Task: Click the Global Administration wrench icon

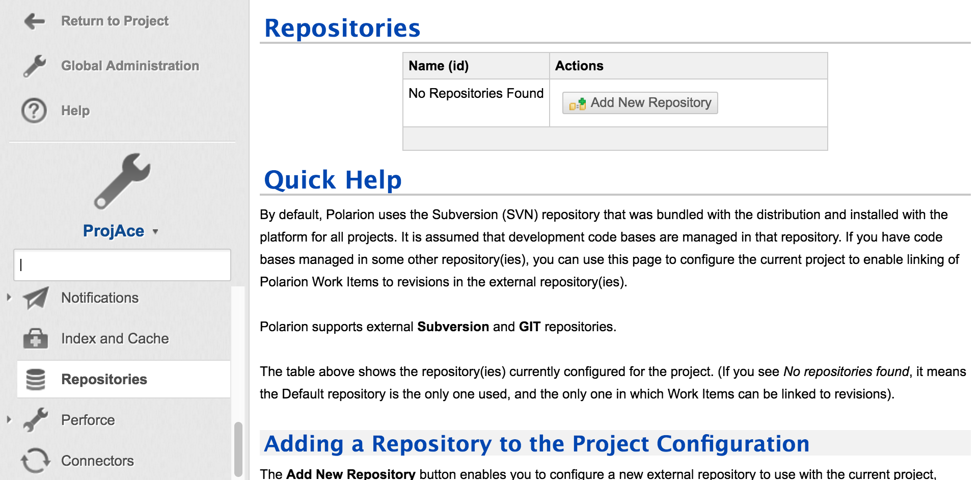Action: point(35,66)
